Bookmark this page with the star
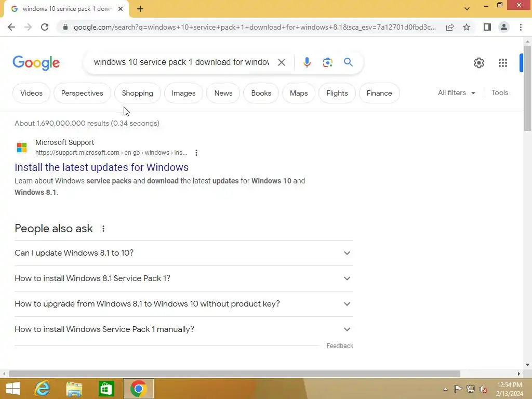532x399 pixels. pyautogui.click(x=467, y=27)
